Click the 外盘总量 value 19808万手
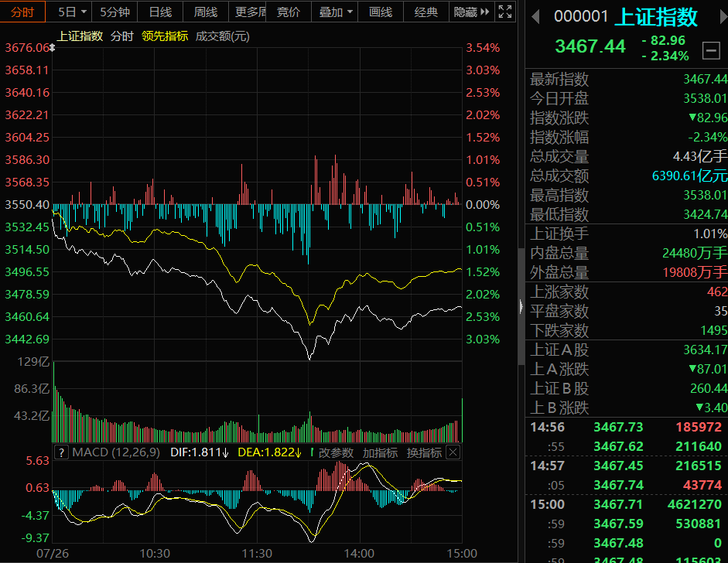 [695, 272]
